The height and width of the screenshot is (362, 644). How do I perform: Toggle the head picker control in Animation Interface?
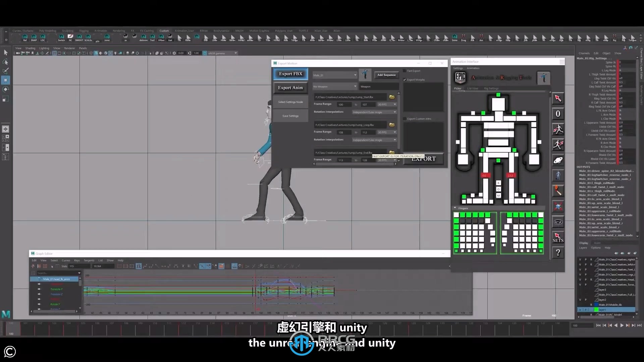coord(498,105)
